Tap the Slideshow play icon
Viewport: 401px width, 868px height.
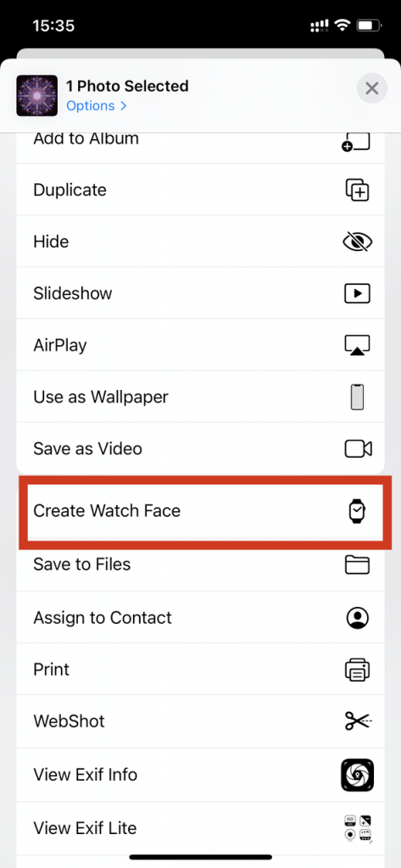pyautogui.click(x=357, y=293)
